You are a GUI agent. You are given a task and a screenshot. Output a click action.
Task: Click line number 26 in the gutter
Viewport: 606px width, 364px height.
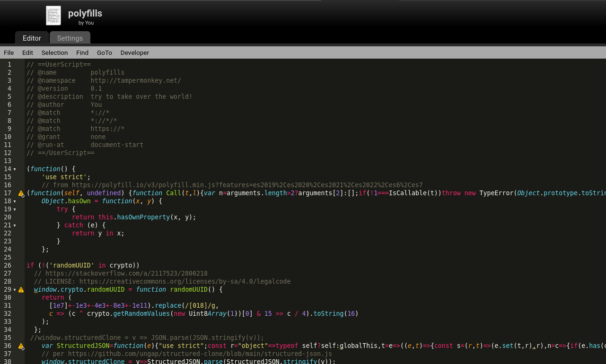[x=8, y=265]
